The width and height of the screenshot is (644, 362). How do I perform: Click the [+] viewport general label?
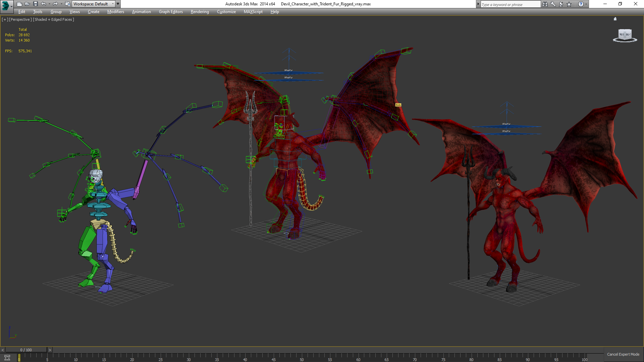tap(5, 19)
